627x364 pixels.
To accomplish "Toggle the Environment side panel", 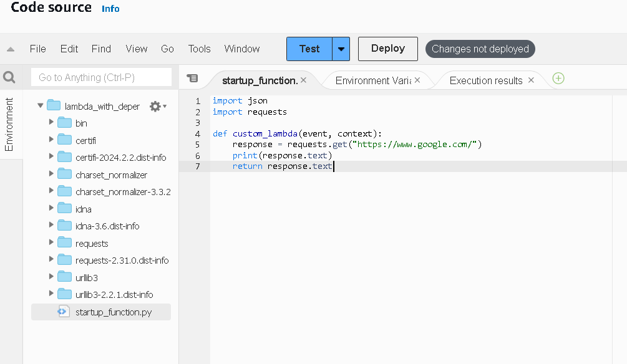I will [9, 124].
